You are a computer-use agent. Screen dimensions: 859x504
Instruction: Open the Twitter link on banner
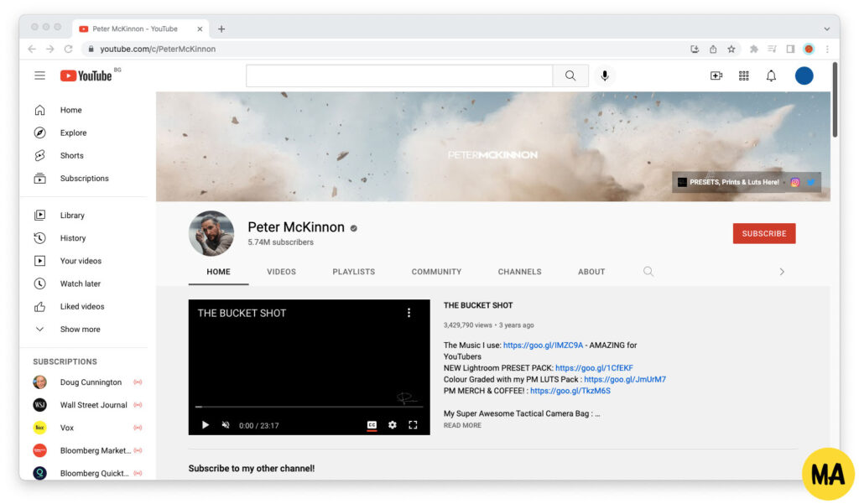click(x=811, y=183)
